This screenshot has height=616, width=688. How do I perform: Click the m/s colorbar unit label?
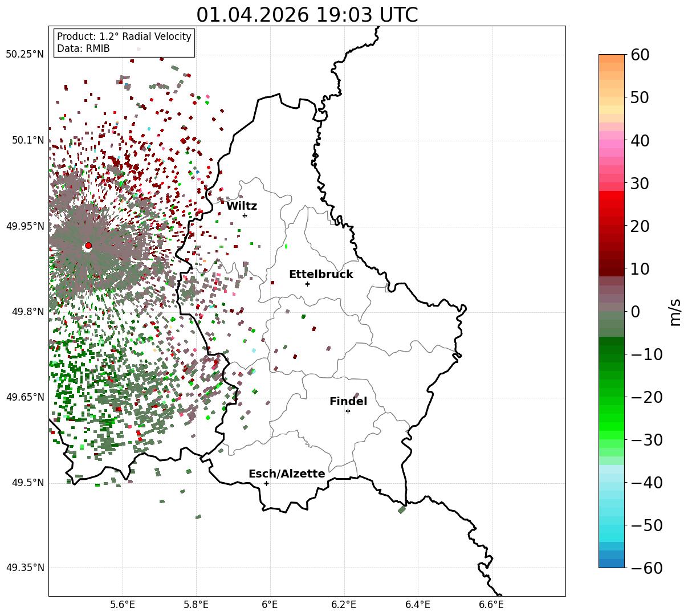tap(675, 311)
